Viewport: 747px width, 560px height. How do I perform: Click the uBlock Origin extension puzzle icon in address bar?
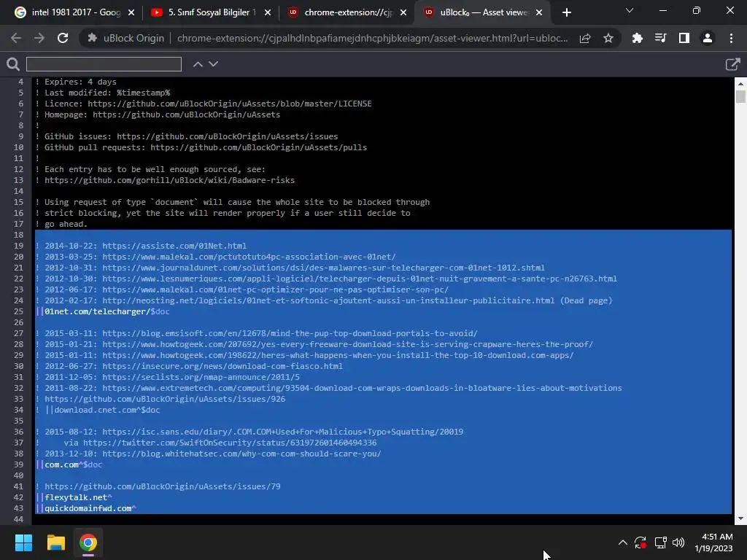click(93, 38)
